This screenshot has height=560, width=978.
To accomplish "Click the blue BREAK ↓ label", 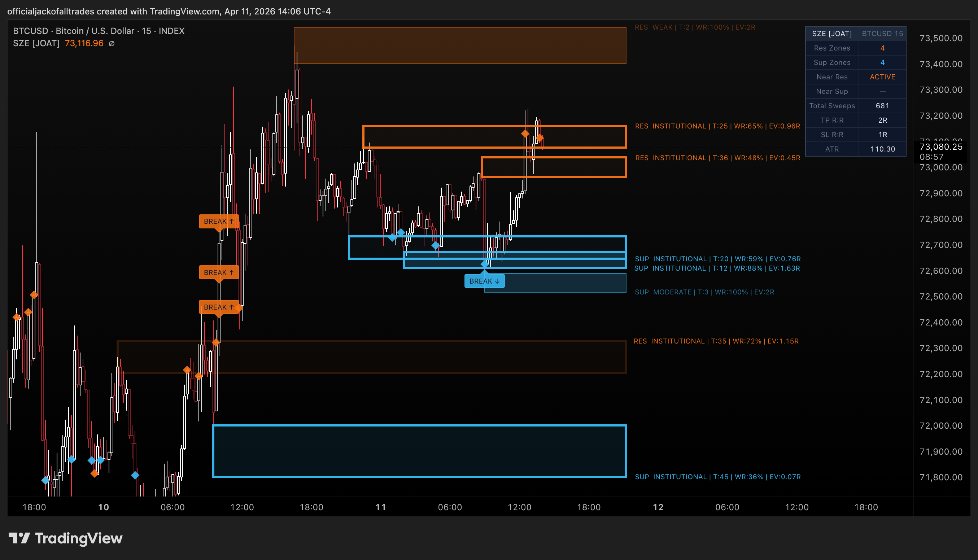I will tap(484, 281).
